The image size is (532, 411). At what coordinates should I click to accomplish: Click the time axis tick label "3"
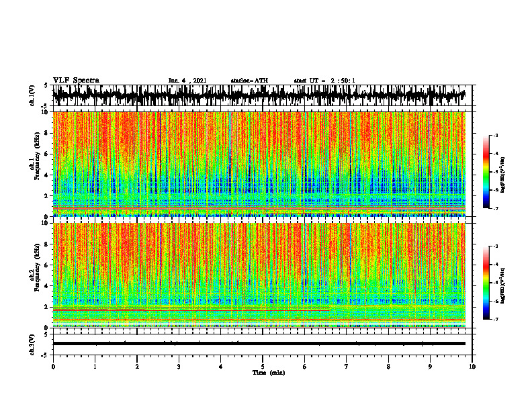(179, 367)
